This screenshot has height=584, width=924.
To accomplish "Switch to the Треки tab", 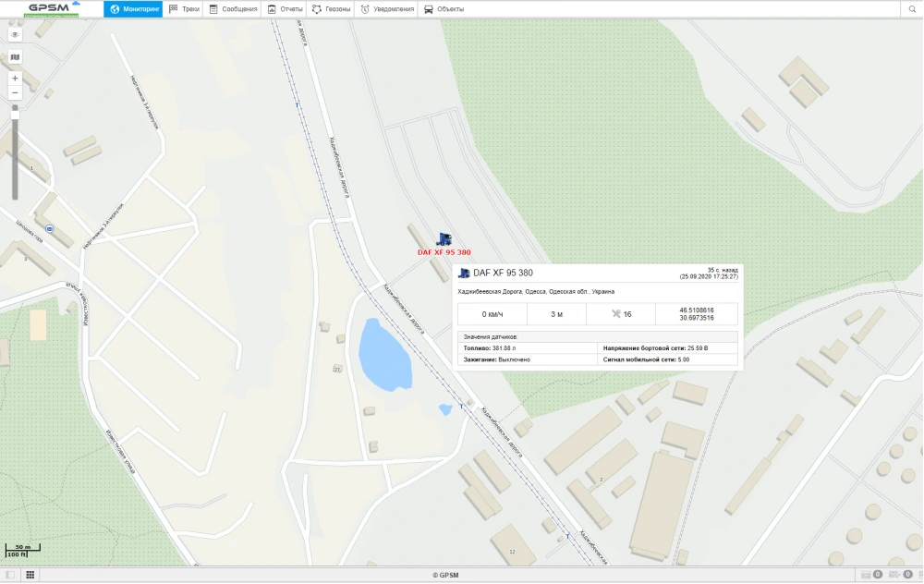I will [x=185, y=9].
